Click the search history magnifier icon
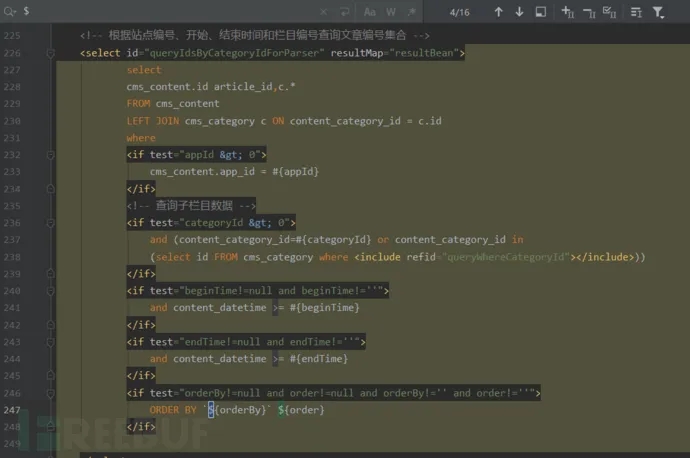Screen dimensions: 690x458 point(9,11)
